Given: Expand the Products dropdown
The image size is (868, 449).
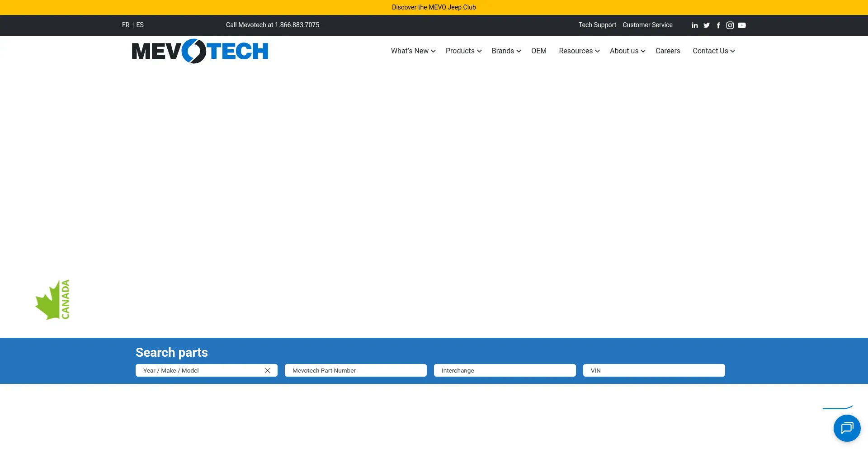Looking at the screenshot, I should 463,51.
